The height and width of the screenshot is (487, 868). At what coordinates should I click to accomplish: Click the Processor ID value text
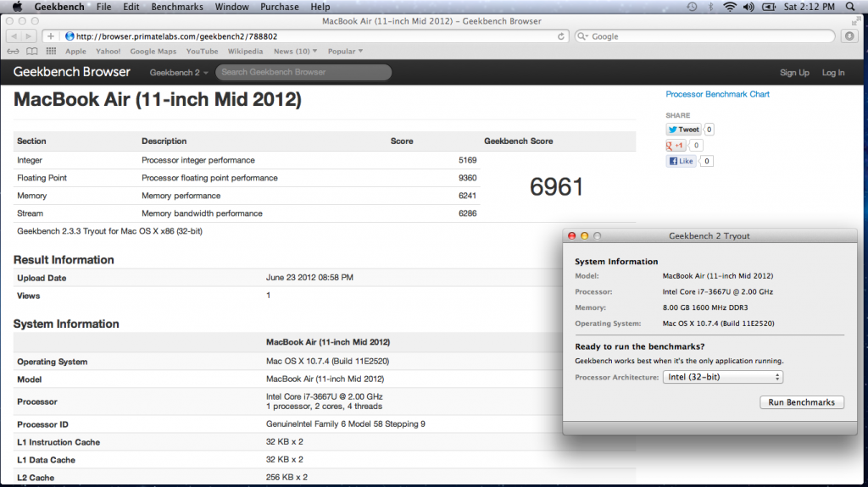tap(346, 424)
